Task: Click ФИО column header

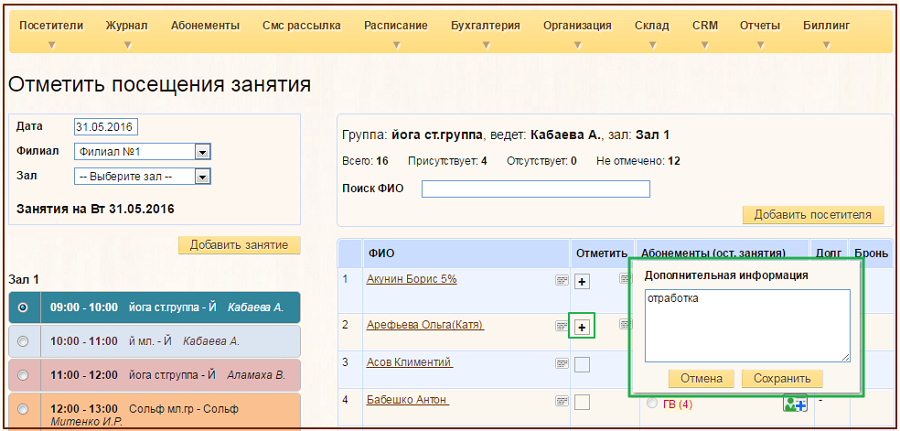Action: pyautogui.click(x=466, y=254)
